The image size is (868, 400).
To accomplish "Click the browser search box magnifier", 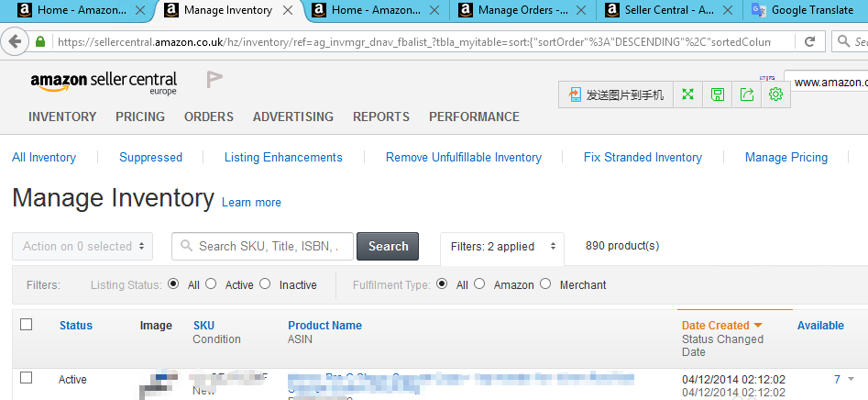I will click(x=843, y=41).
